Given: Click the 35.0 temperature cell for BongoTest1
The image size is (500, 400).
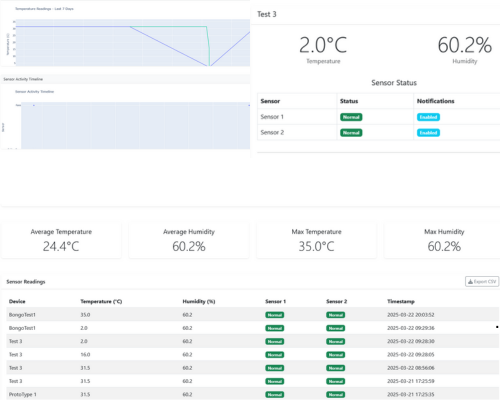Looking at the screenshot, I should tap(85, 315).
